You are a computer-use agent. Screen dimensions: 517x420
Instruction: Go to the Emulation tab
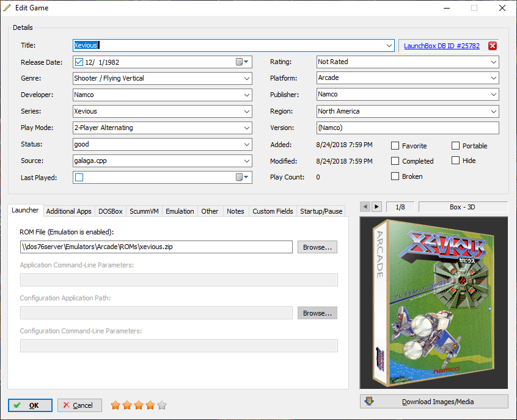(x=180, y=211)
